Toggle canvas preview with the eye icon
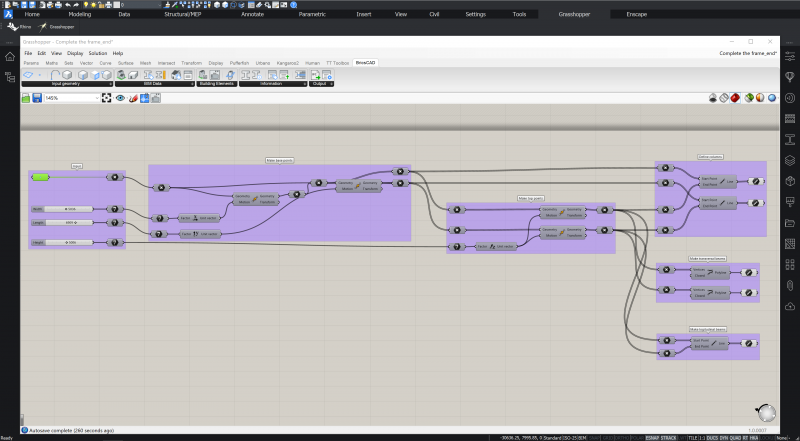Image resolution: width=800 pixels, height=441 pixels. pyautogui.click(x=120, y=98)
